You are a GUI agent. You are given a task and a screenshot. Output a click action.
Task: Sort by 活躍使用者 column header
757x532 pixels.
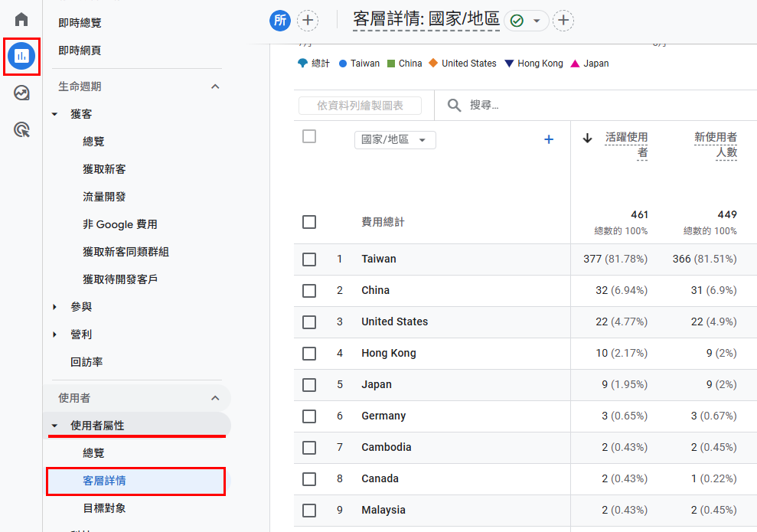click(626, 145)
